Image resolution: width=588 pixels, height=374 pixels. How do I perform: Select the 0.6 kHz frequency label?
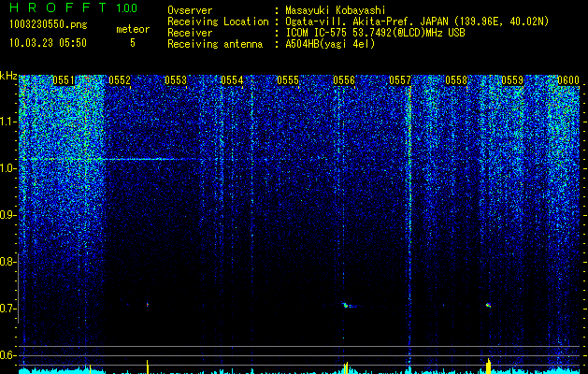[8, 355]
